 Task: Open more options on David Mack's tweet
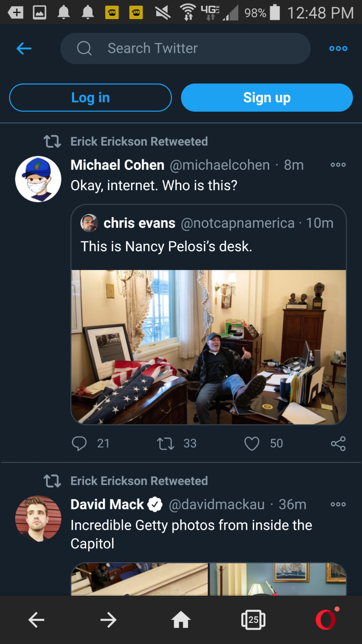click(x=338, y=504)
